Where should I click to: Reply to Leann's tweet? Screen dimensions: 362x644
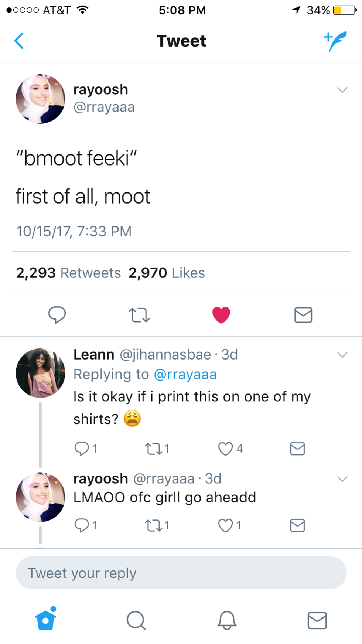point(82,449)
